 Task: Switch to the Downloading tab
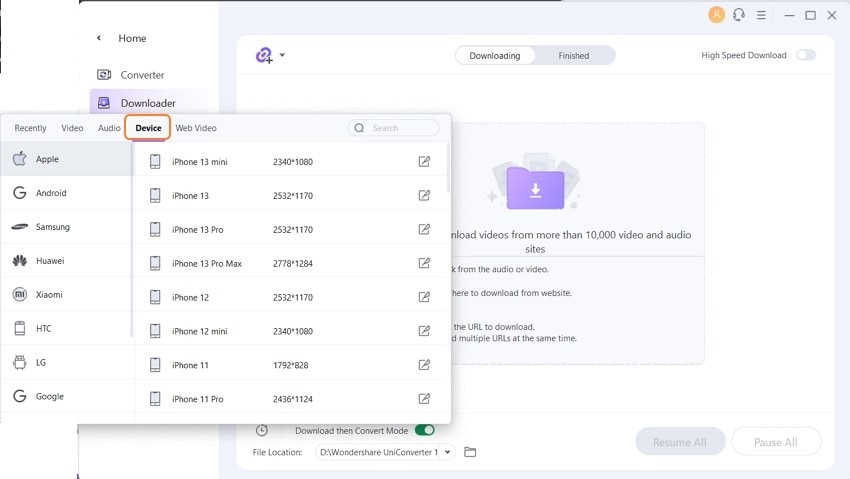(x=494, y=55)
